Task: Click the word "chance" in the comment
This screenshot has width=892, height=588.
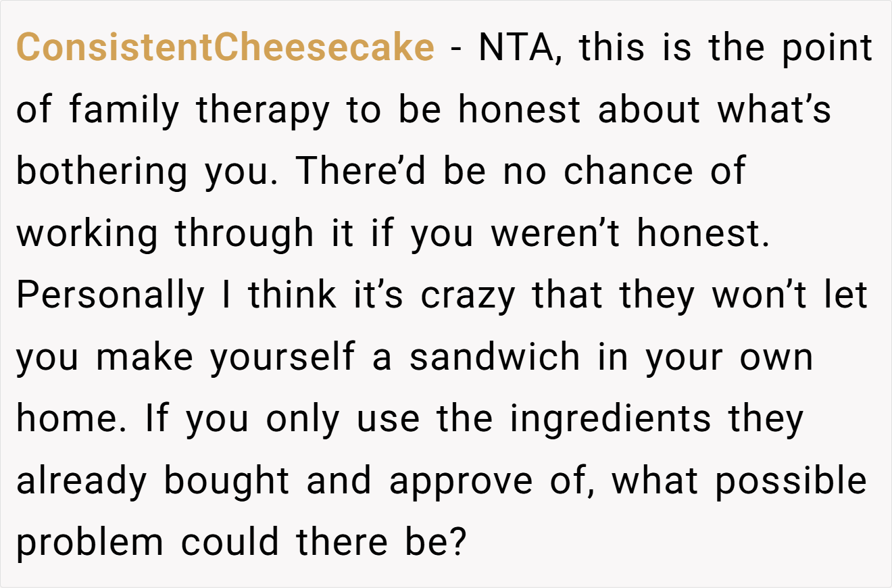Action: coord(628,172)
